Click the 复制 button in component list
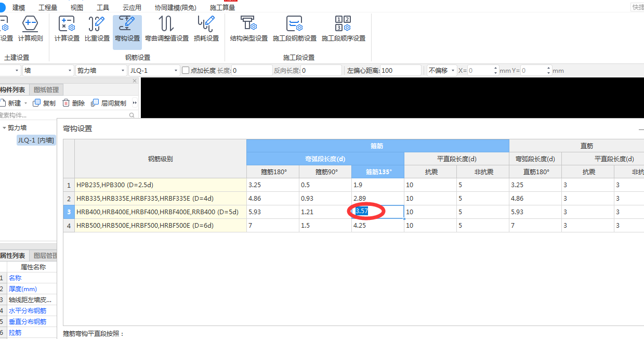Screen dimensions: 644x339 click(44, 103)
